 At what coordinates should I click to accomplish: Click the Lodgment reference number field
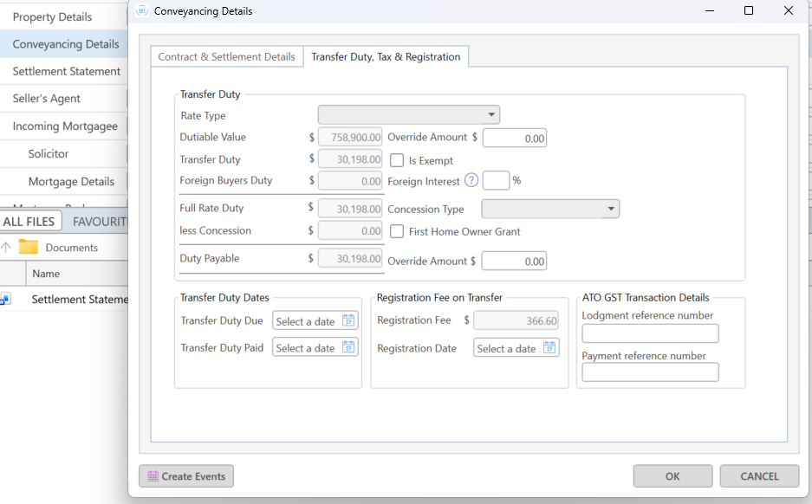pos(650,333)
